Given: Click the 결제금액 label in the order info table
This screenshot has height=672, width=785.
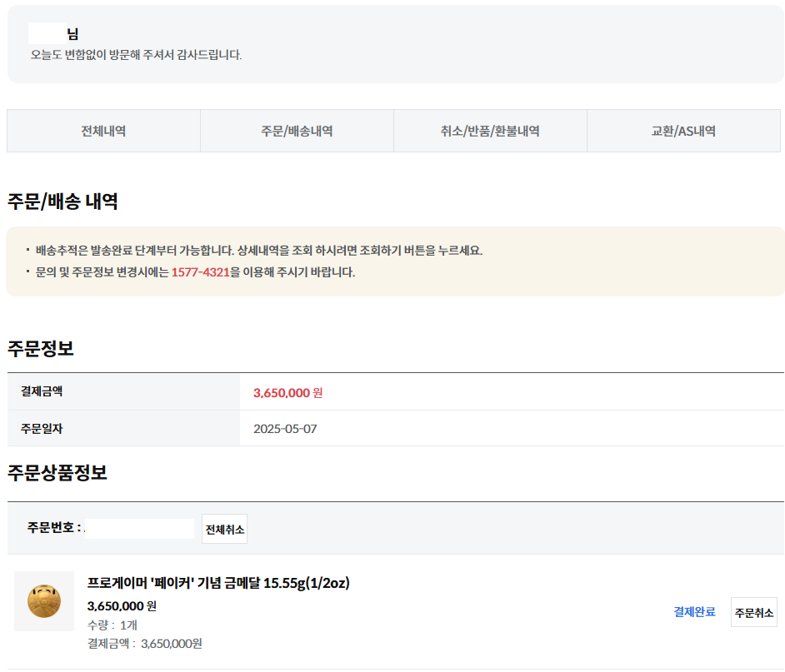Looking at the screenshot, I should point(42,391).
